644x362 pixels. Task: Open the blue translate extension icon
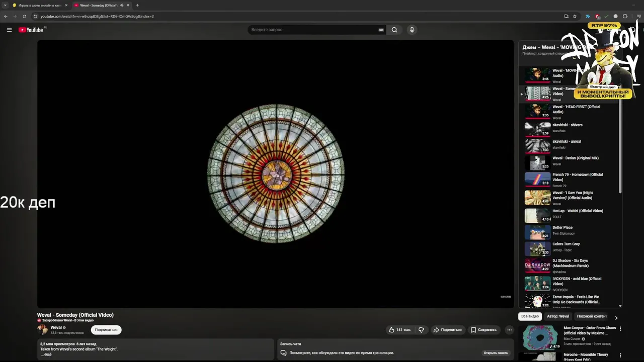click(x=588, y=16)
